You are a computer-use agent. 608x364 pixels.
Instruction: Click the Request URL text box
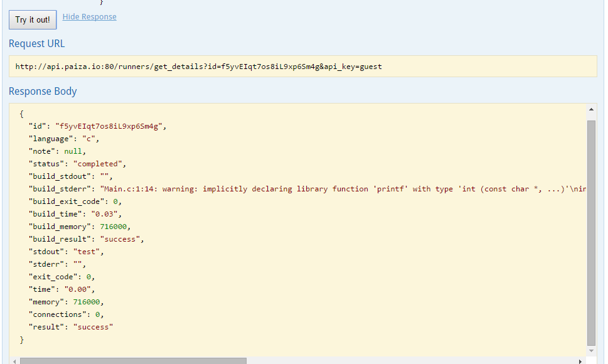click(x=303, y=67)
